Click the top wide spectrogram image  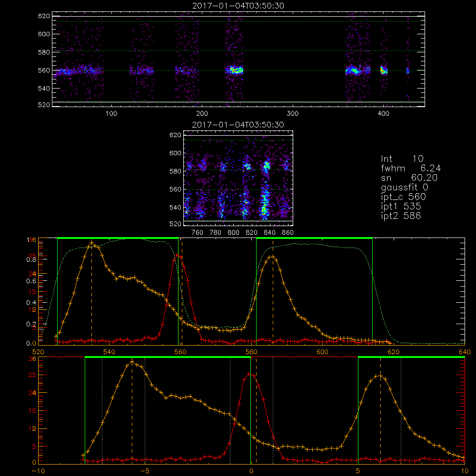[x=238, y=59]
